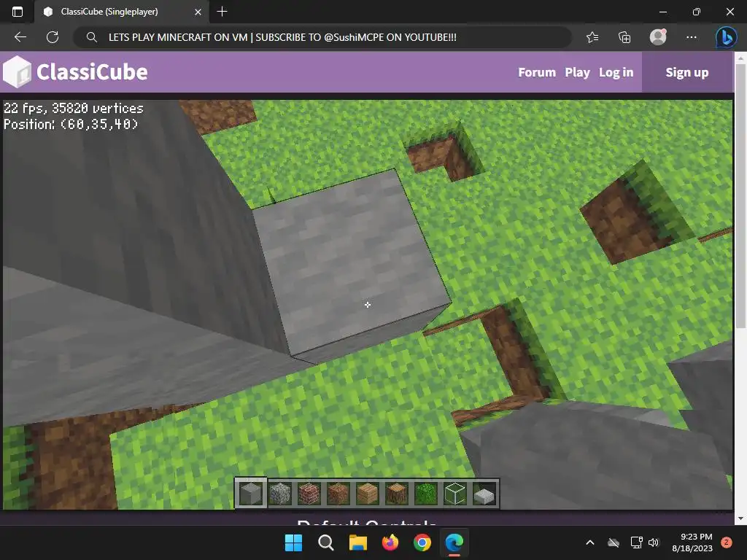Go back in browser

20,37
